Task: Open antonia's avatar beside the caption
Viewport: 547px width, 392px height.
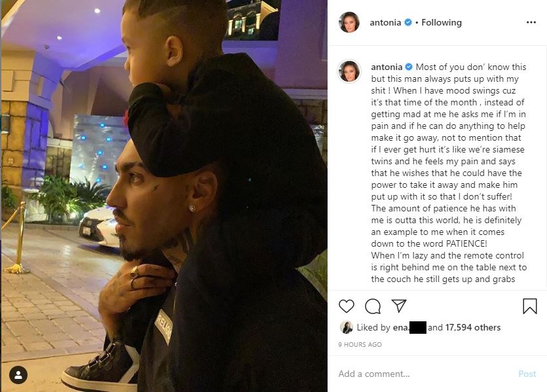Action: point(349,71)
